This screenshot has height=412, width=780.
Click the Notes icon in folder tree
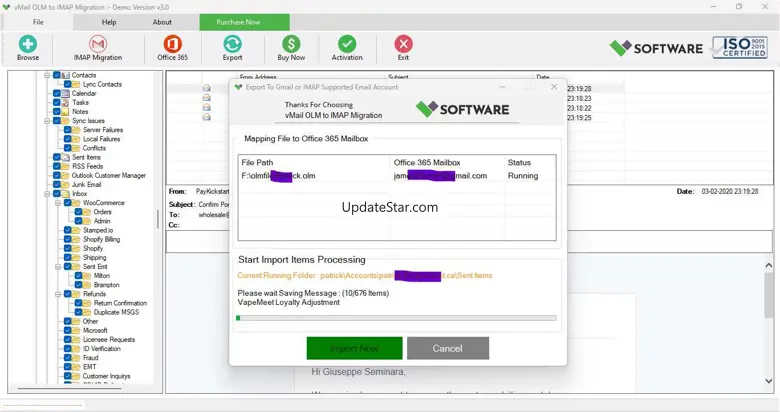click(x=65, y=111)
